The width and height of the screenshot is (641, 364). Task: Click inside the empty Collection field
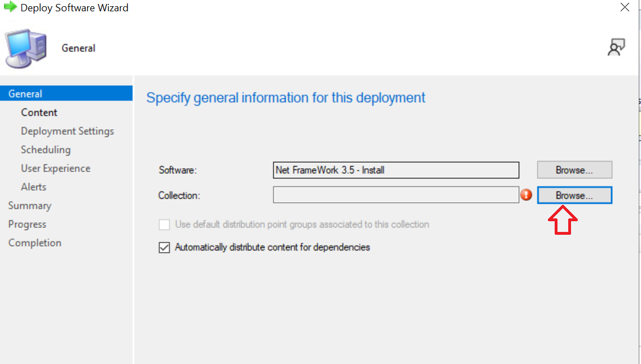click(x=395, y=195)
